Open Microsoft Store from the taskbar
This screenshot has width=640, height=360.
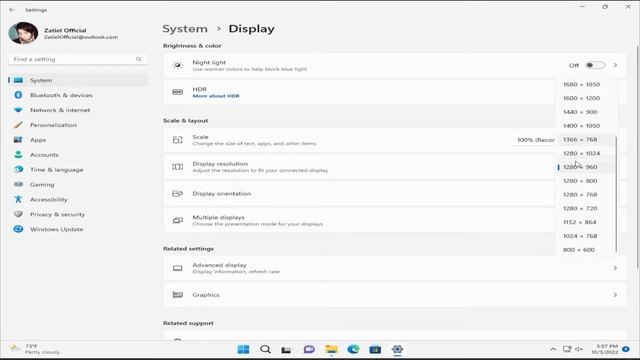click(375, 349)
